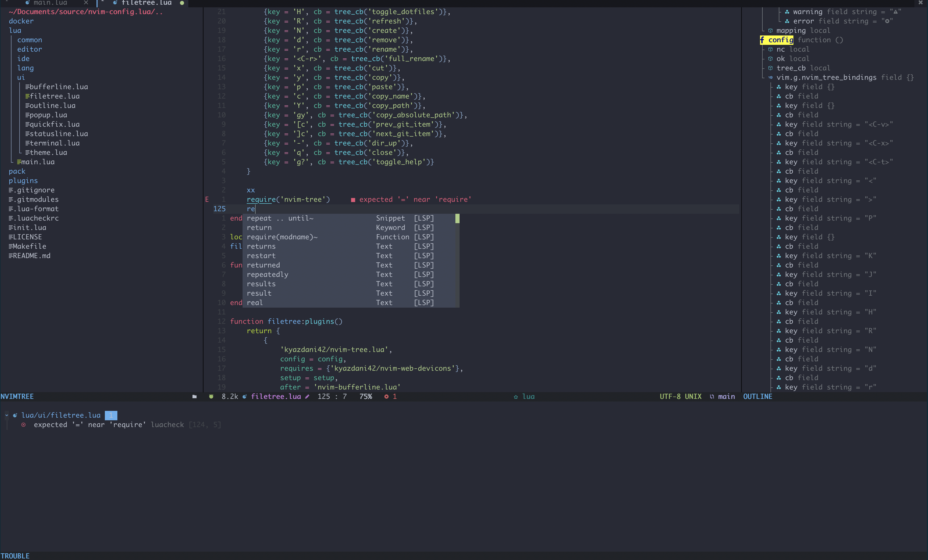This screenshot has height=560, width=928.
Task: Open main.lua in the file tree
Action: click(38, 162)
